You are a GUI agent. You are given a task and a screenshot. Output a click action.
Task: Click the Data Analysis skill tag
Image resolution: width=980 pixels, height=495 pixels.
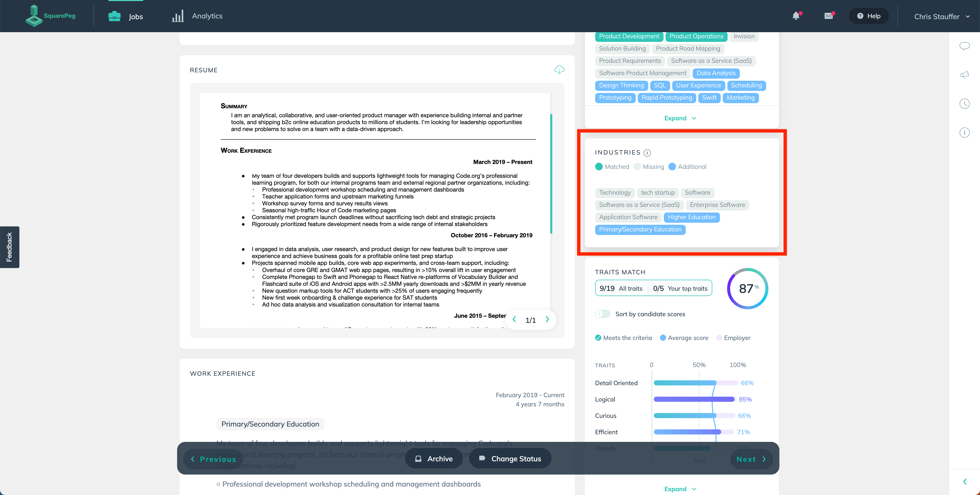(716, 73)
